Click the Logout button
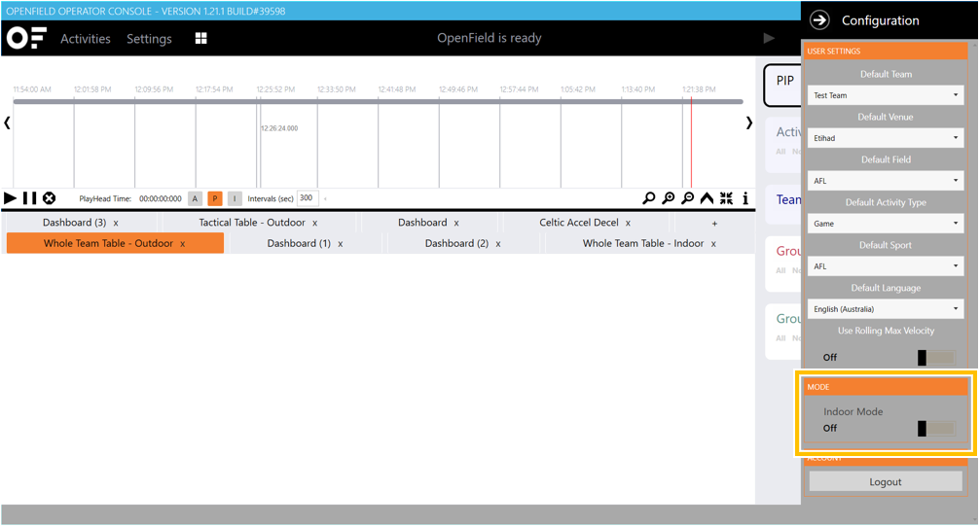980x527 pixels. coord(885,481)
